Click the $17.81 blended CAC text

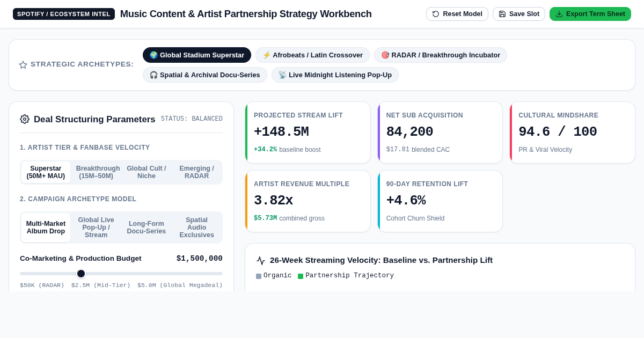(x=418, y=150)
